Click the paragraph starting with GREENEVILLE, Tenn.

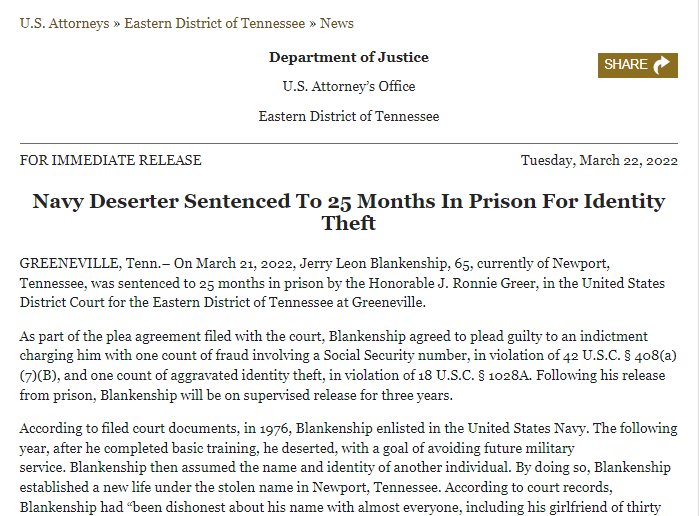pyautogui.click(x=340, y=282)
